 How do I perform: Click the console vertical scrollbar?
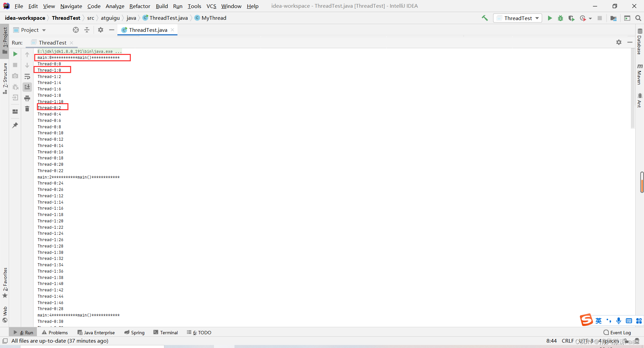coord(633,88)
